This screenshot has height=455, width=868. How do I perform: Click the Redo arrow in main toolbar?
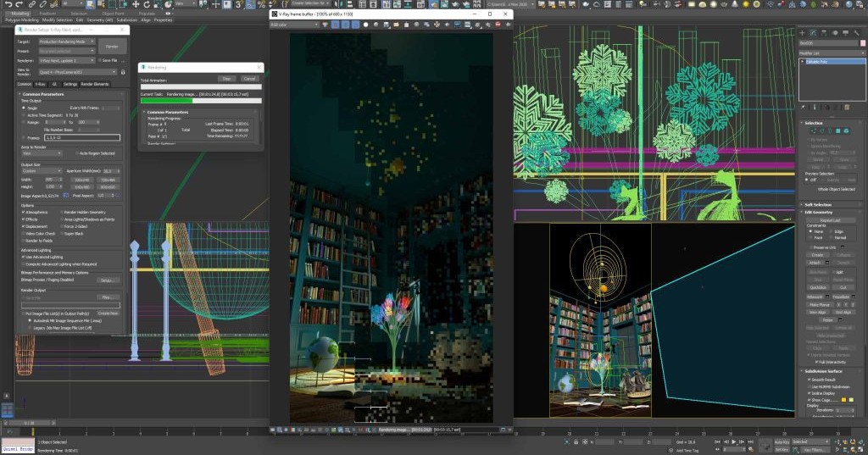[19, 4]
